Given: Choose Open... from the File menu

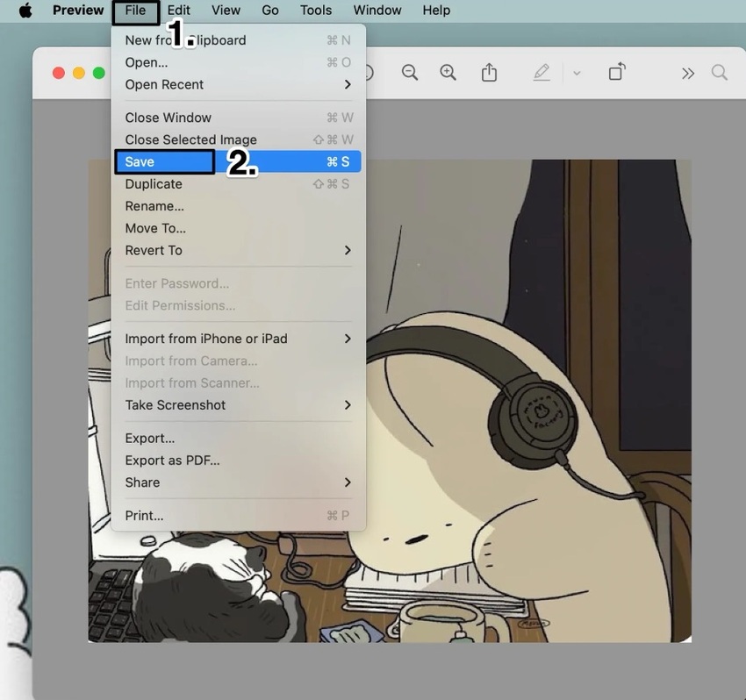Looking at the screenshot, I should [x=238, y=62].
